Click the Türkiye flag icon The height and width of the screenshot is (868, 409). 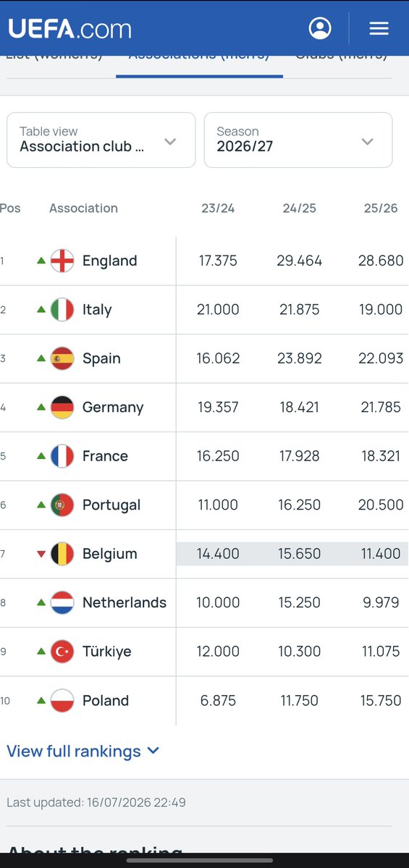pos(62,652)
